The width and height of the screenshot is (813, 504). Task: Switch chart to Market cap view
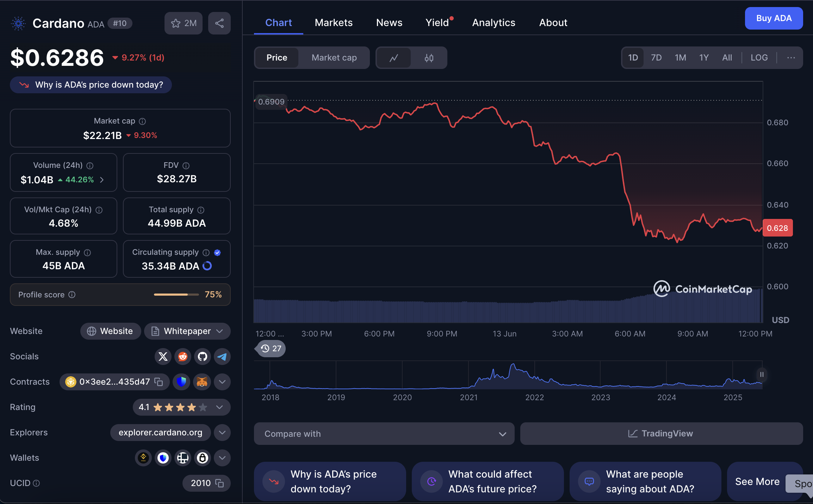click(334, 58)
